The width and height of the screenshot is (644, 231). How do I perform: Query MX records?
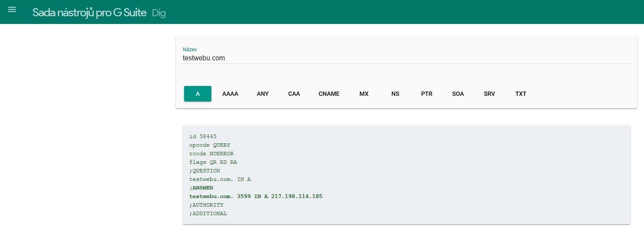click(x=364, y=94)
